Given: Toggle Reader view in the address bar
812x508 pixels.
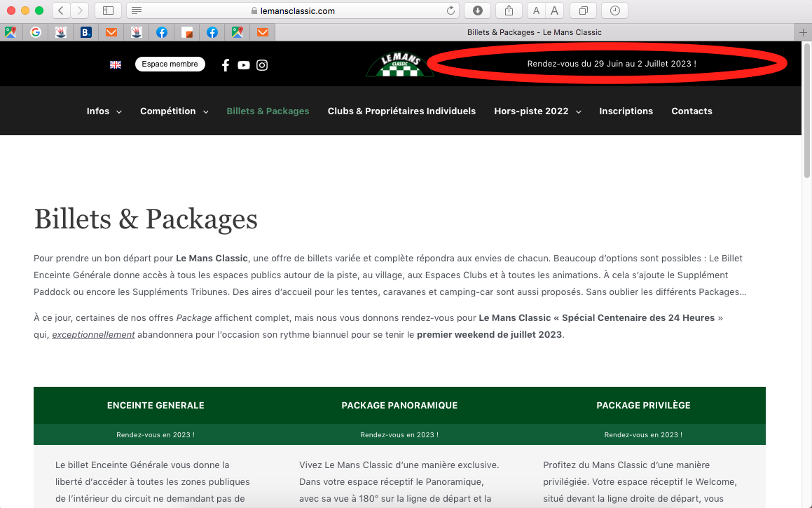Looking at the screenshot, I should pos(137,11).
